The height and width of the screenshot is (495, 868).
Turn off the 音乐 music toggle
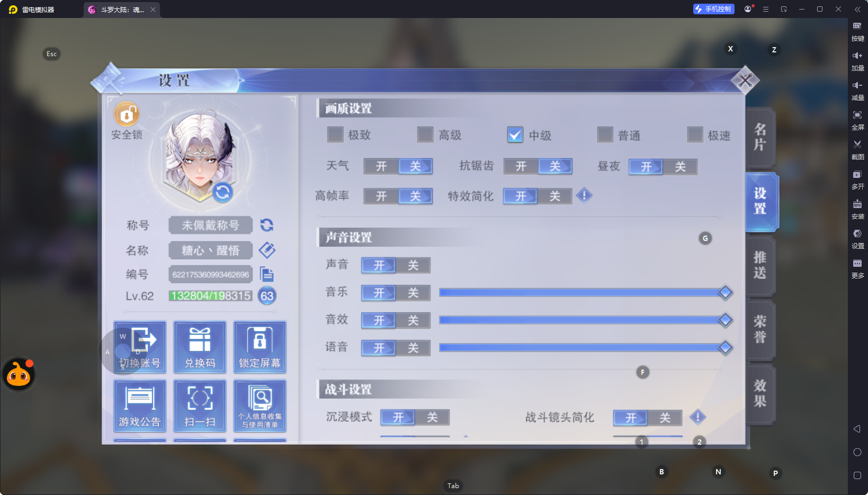click(413, 293)
